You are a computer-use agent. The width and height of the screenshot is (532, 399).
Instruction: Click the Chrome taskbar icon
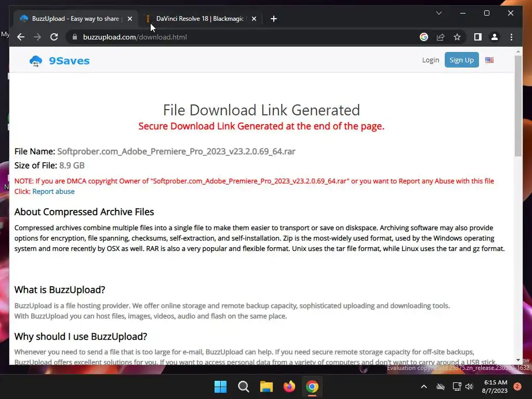coord(312,387)
